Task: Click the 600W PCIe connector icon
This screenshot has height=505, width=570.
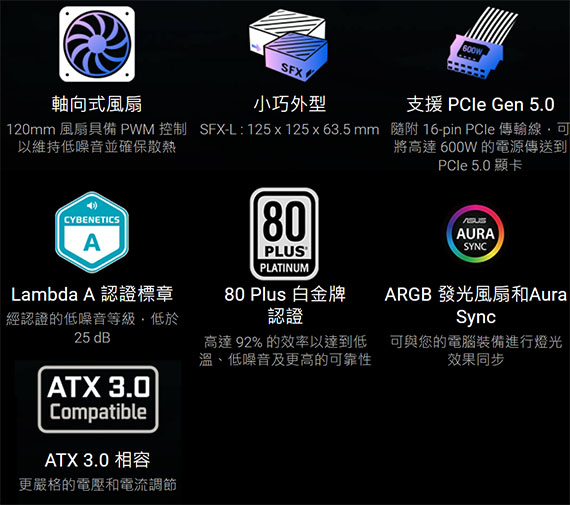Action: point(481,43)
